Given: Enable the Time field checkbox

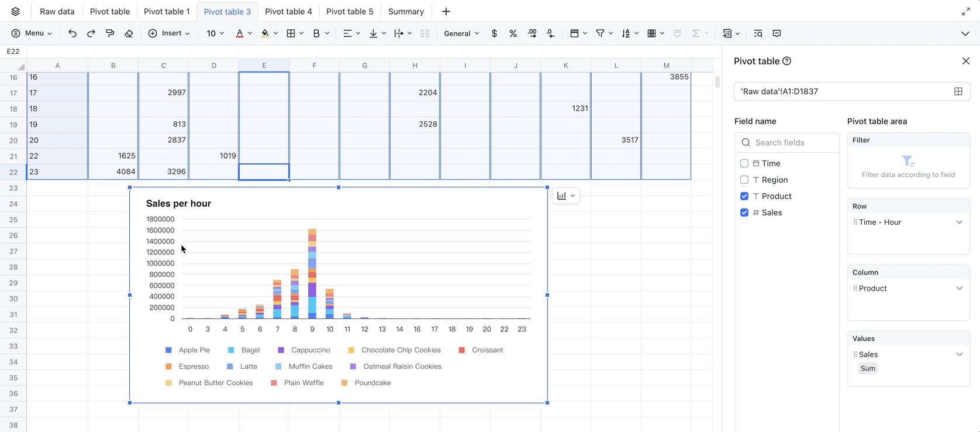Looking at the screenshot, I should point(744,163).
